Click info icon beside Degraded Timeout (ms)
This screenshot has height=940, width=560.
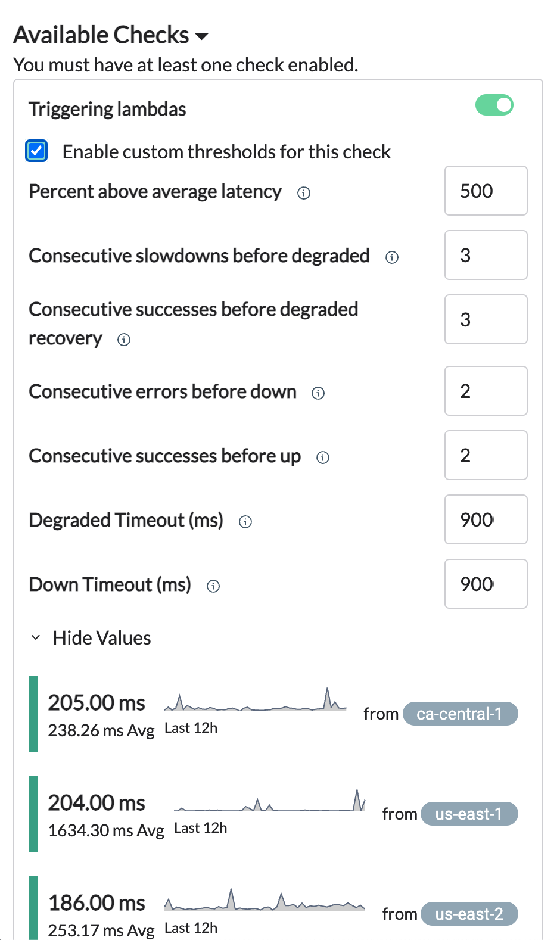pos(245,522)
